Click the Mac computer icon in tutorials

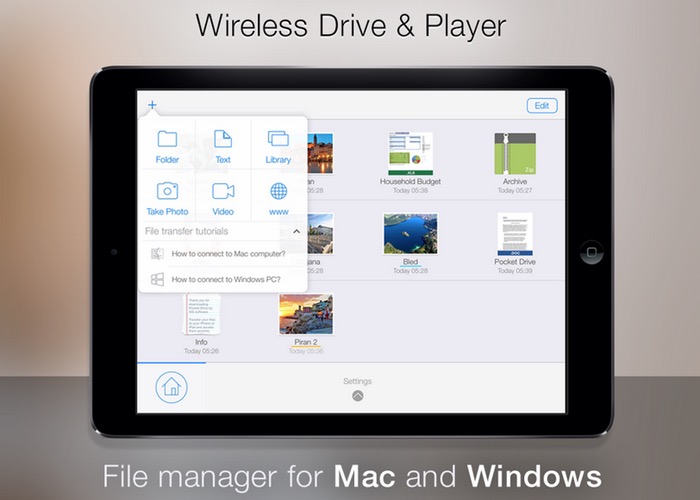click(157, 254)
